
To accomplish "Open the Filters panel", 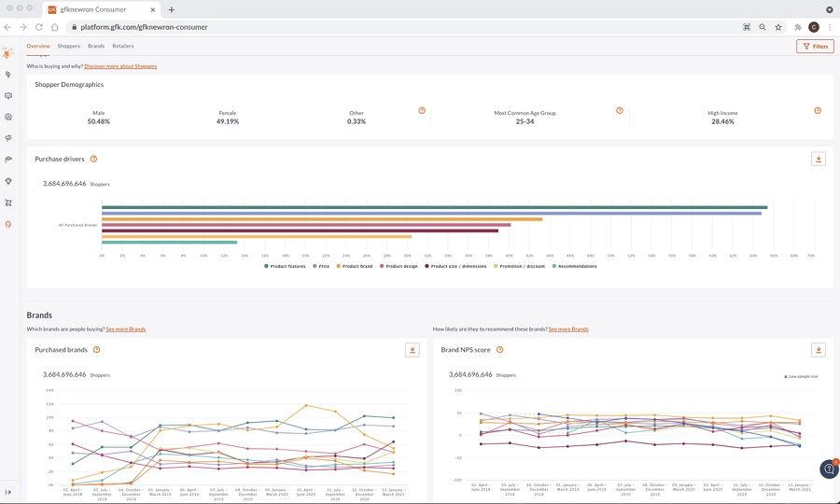I will tap(815, 46).
